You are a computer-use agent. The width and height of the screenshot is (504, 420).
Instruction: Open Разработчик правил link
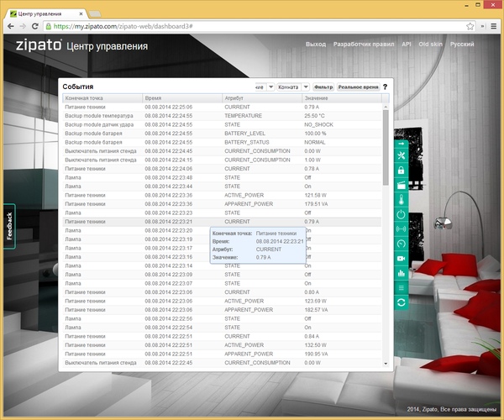[x=364, y=44]
